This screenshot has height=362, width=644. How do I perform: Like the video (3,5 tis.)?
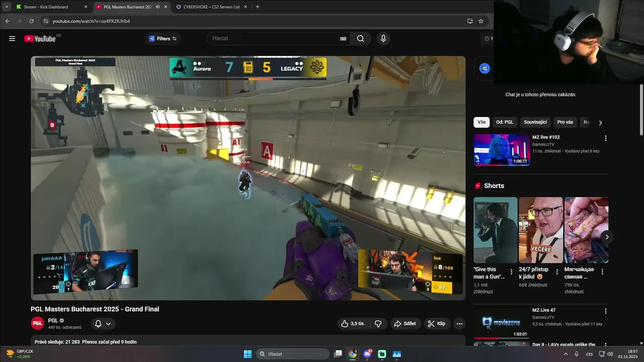353,324
